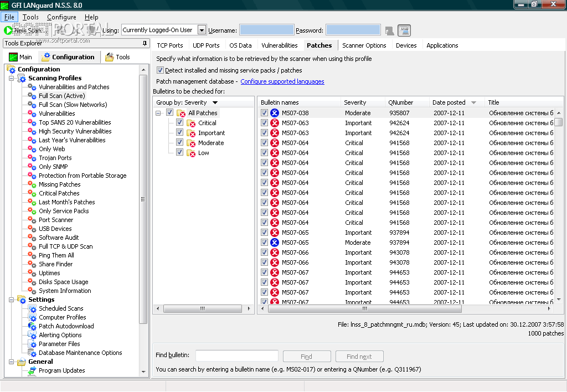The height and width of the screenshot is (392, 567).
Task: Click the New Scan green play icon
Action: [x=8, y=30]
